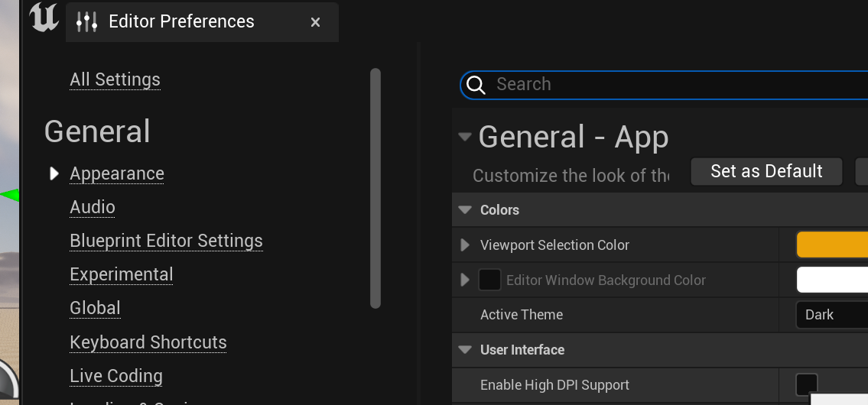Enable High DPI Support checkbox

806,384
